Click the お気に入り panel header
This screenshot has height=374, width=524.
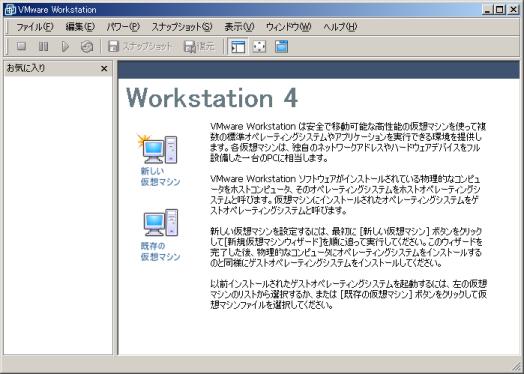click(x=58, y=69)
